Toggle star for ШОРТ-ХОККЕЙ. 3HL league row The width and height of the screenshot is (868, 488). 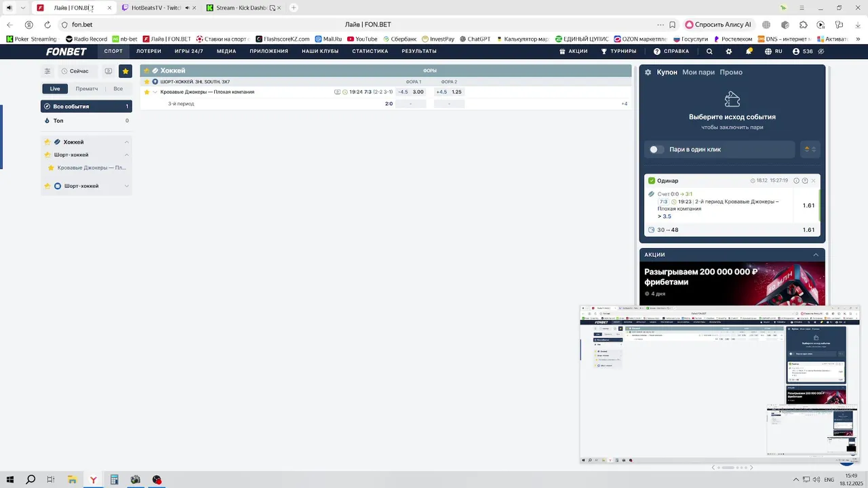coord(146,81)
